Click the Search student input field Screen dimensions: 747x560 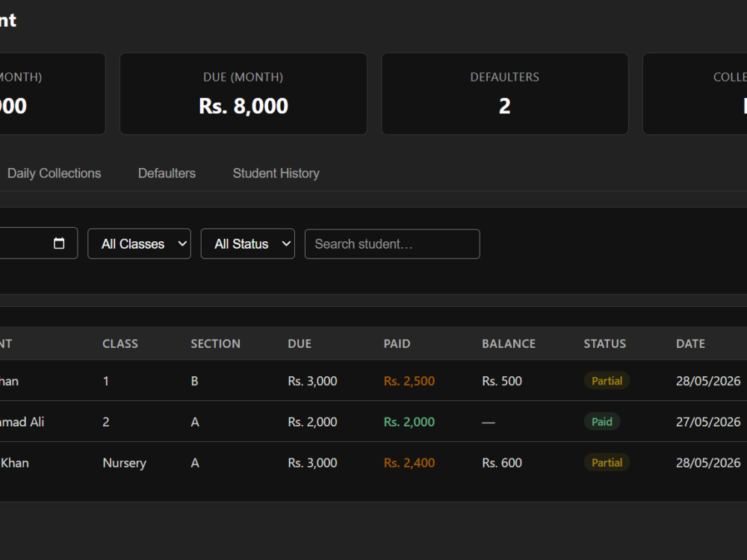(x=392, y=244)
